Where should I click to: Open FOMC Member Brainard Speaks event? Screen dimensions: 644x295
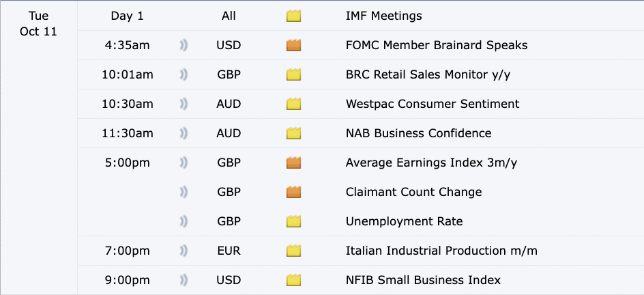tap(437, 46)
